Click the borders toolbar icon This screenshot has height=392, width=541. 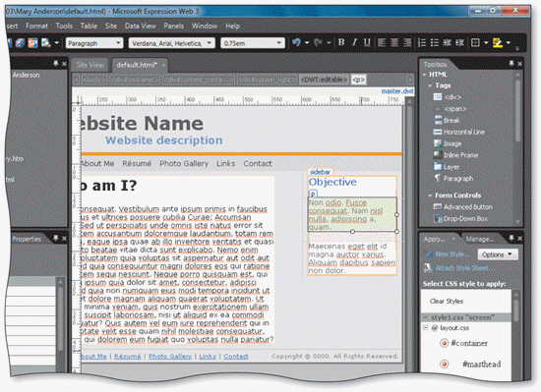pyautogui.click(x=475, y=42)
